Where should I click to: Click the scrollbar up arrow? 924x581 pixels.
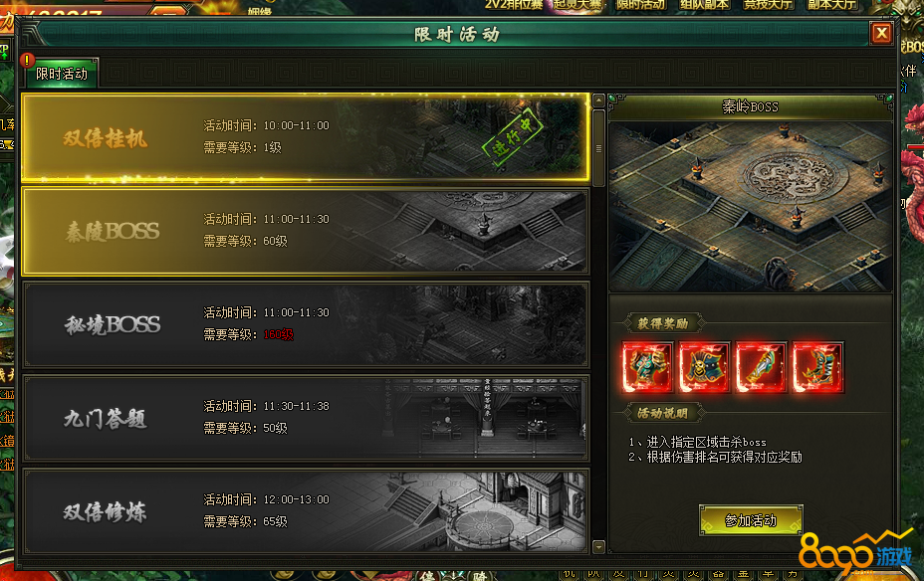[598, 100]
